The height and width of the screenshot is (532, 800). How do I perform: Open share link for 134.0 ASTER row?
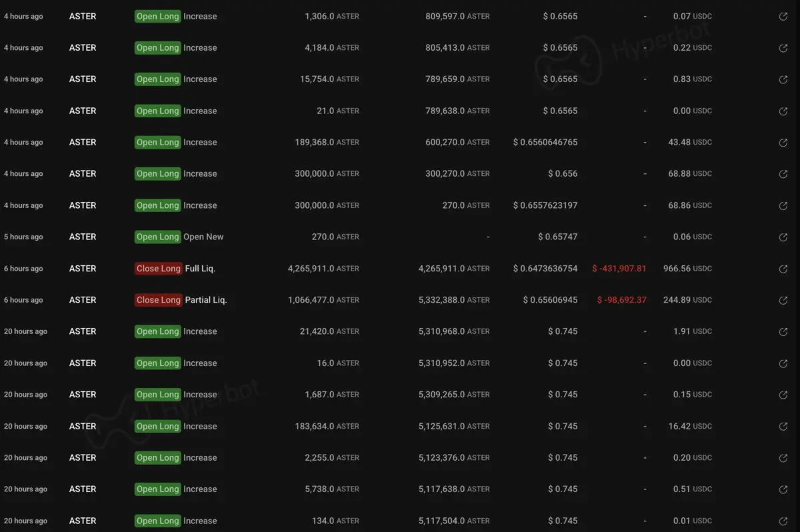pyautogui.click(x=783, y=521)
